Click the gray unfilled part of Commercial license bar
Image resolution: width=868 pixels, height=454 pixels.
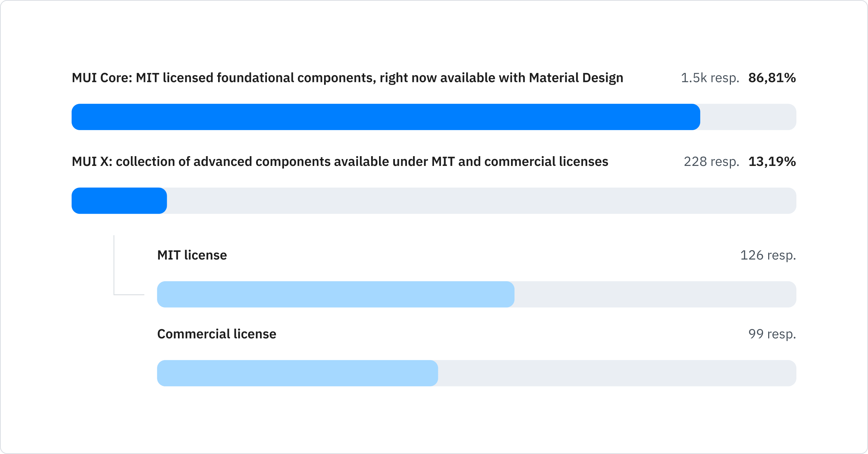click(x=617, y=373)
